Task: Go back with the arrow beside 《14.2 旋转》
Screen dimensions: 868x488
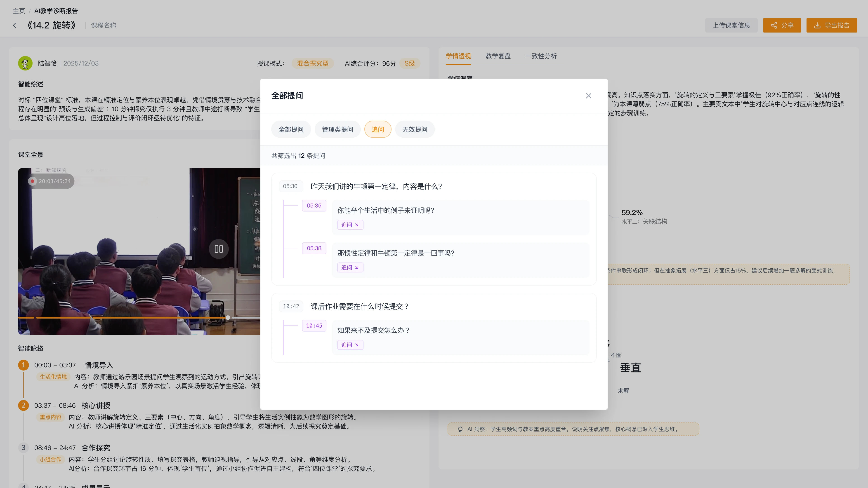Action: [14, 25]
